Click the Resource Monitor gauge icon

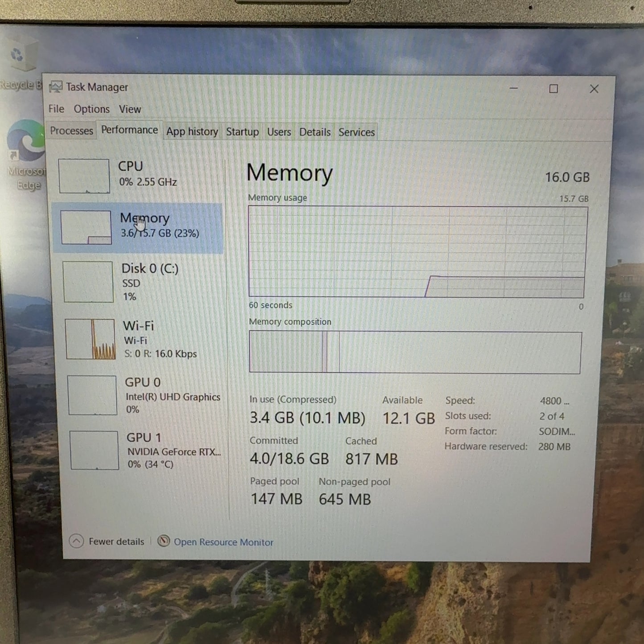[x=164, y=541]
